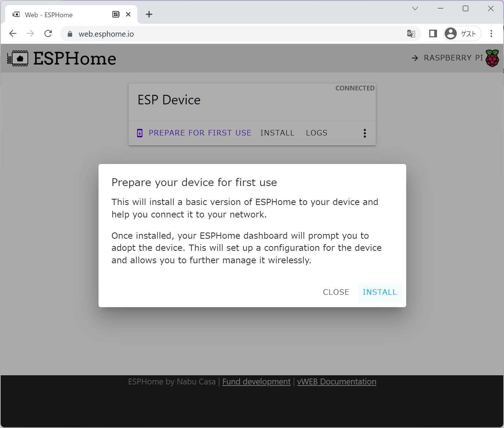Open the vWEB Documentation link
Image resolution: width=504 pixels, height=428 pixels.
click(336, 382)
